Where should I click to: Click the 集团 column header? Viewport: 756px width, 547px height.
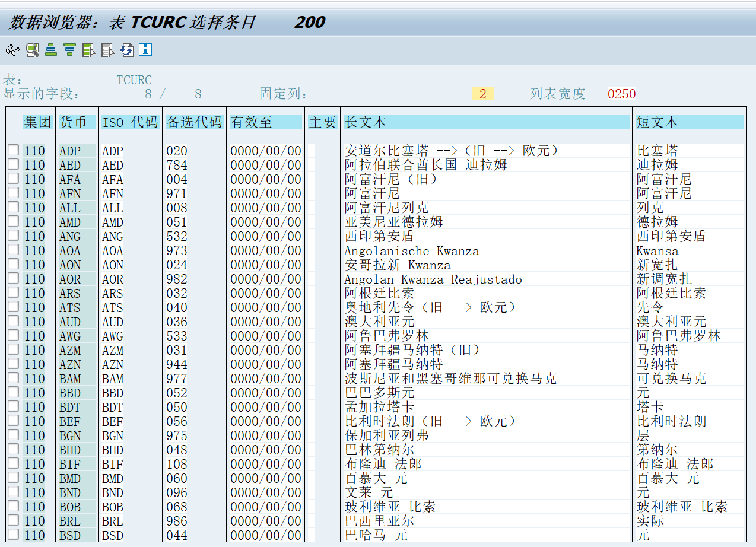click(x=38, y=122)
